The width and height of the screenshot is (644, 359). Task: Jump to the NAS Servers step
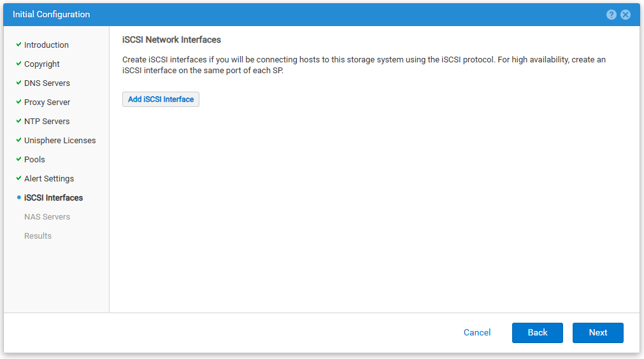point(47,216)
